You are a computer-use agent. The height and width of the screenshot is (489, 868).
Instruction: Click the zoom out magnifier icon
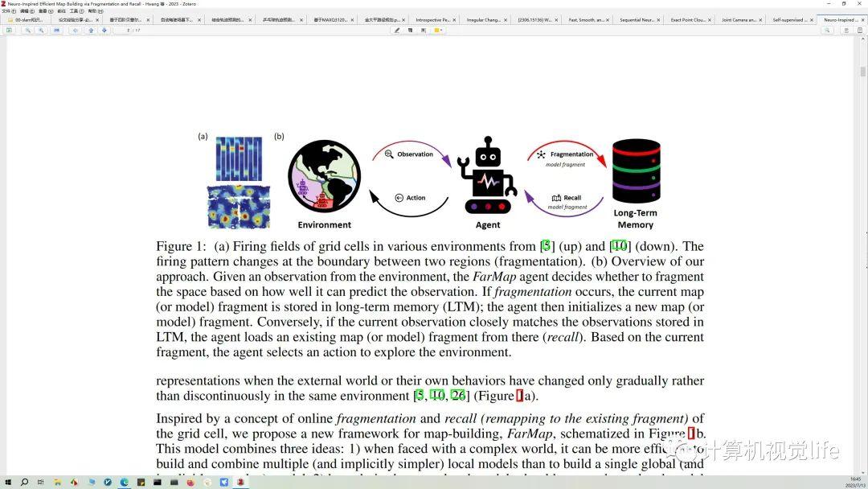pyautogui.click(x=28, y=30)
